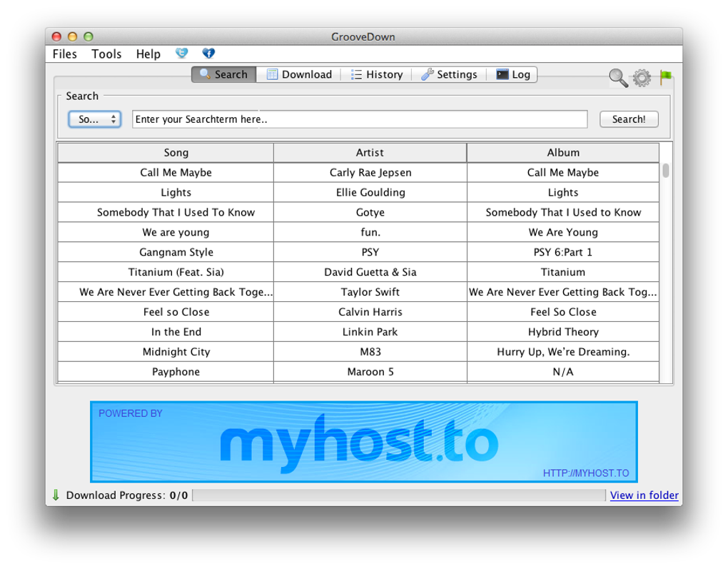This screenshot has height=569, width=728.
Task: Click album We Are Young
Action: (562, 232)
